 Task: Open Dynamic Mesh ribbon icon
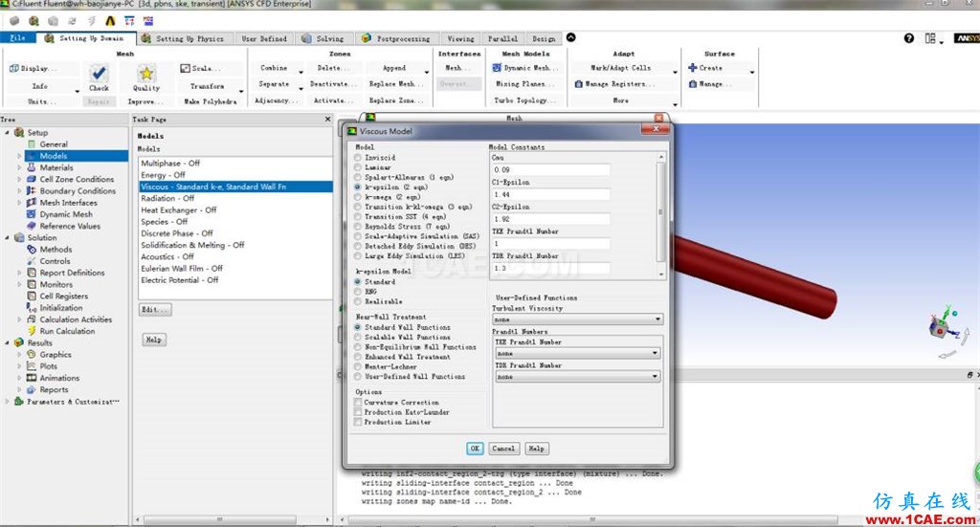(497, 68)
